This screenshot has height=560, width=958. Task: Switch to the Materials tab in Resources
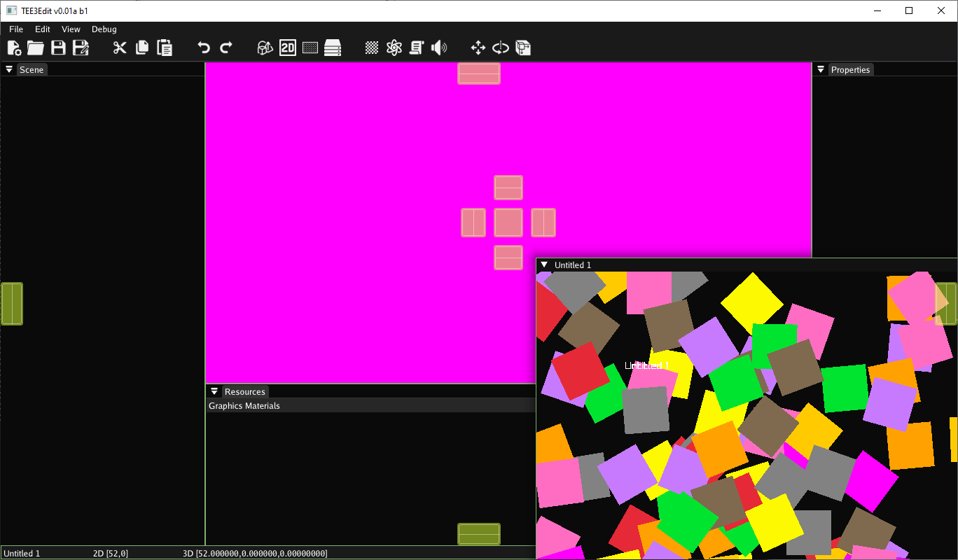pos(263,405)
